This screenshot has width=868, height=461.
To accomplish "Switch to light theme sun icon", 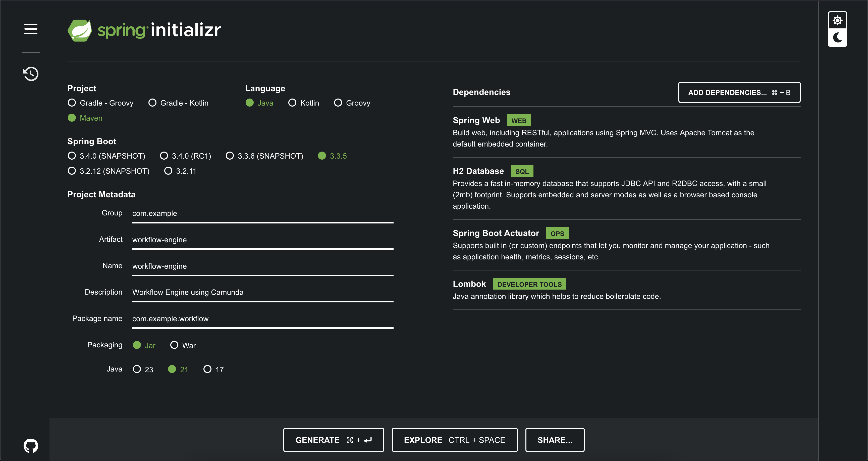I will click(837, 21).
